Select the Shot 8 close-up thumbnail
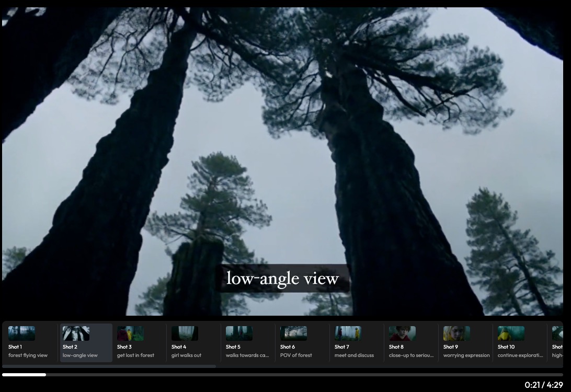571x392 pixels. coord(402,333)
